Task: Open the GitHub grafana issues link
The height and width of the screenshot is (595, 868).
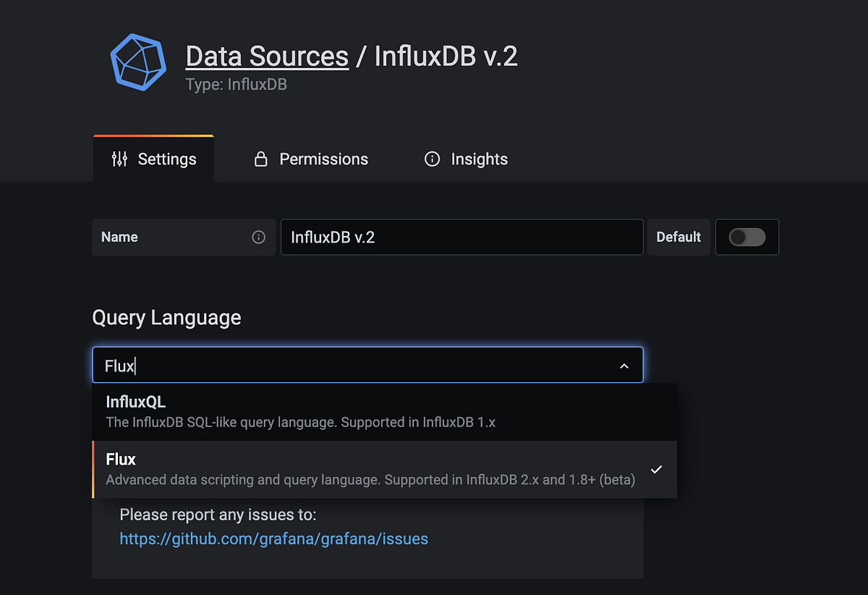Action: click(x=273, y=539)
